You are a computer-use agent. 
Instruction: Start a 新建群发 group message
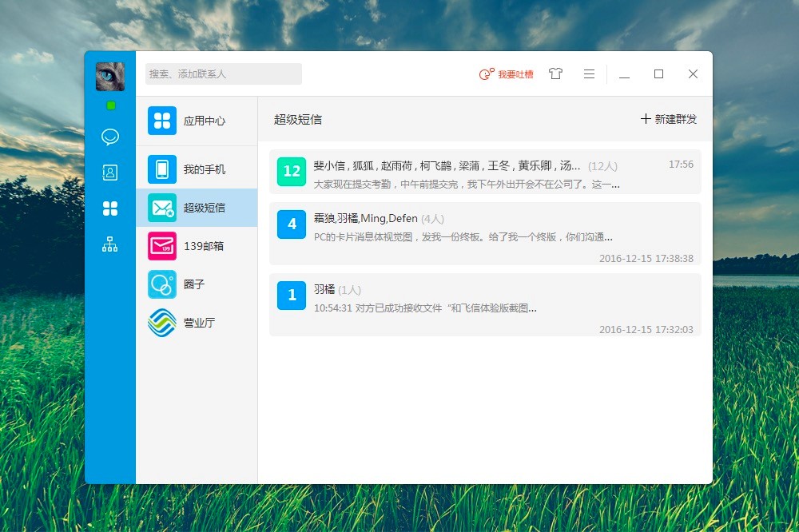coord(669,119)
